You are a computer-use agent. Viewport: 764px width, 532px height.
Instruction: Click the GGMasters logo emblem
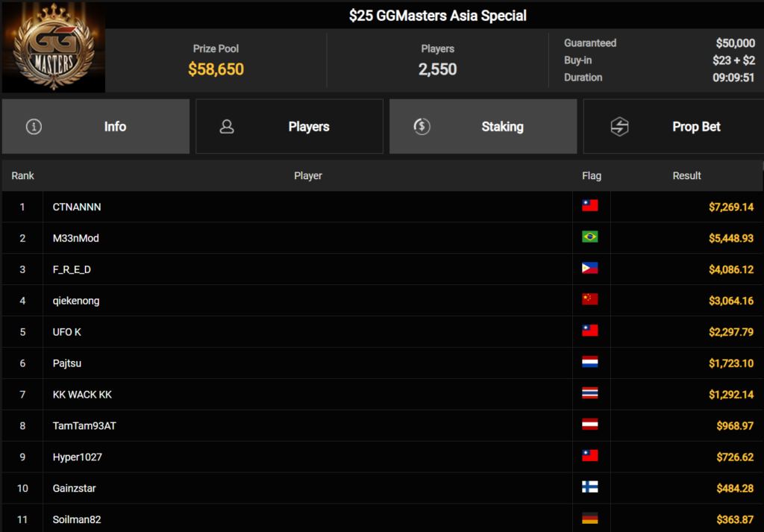pos(54,47)
